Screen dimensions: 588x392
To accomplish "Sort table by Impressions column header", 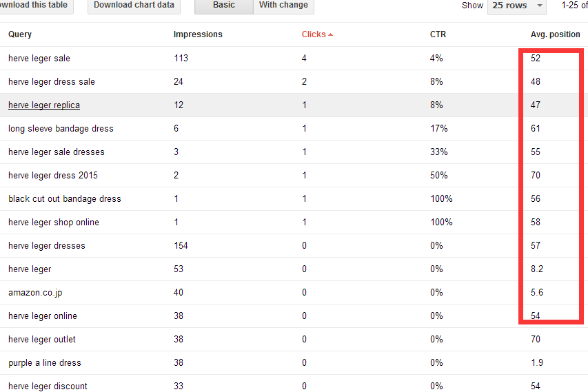I will pyautogui.click(x=198, y=34).
